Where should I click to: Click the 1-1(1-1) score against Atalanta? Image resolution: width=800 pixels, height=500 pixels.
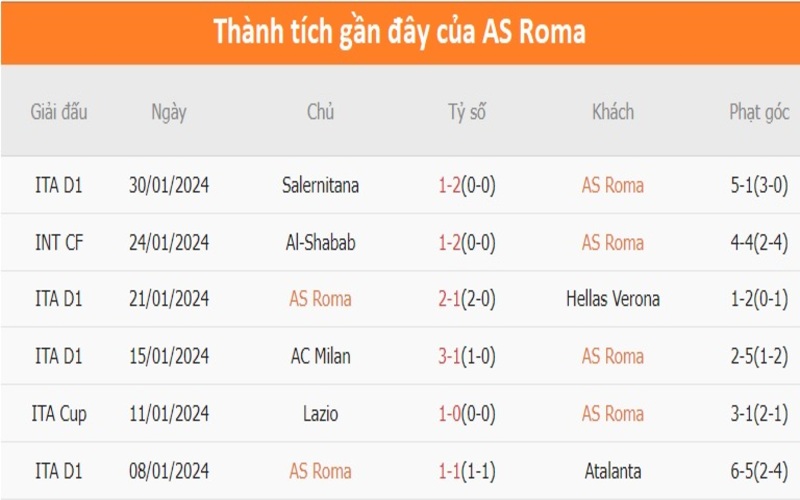tap(466, 470)
